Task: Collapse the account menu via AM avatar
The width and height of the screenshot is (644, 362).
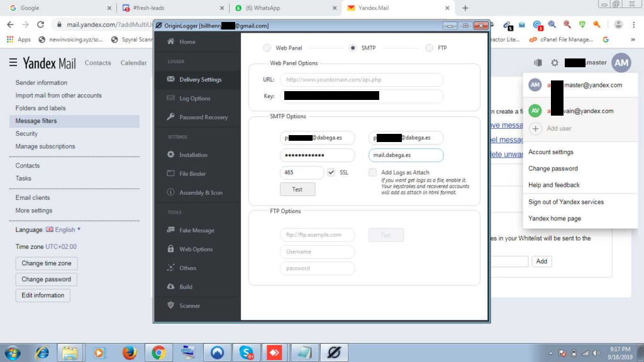Action: point(621,63)
